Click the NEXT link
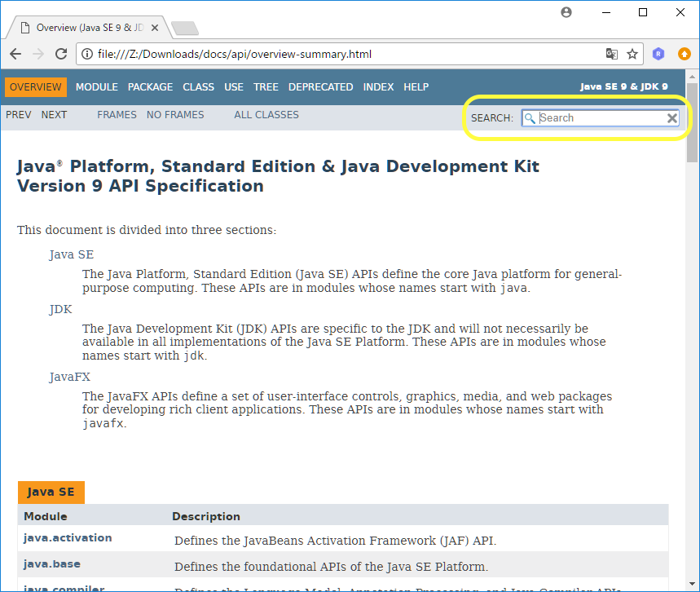 (54, 115)
